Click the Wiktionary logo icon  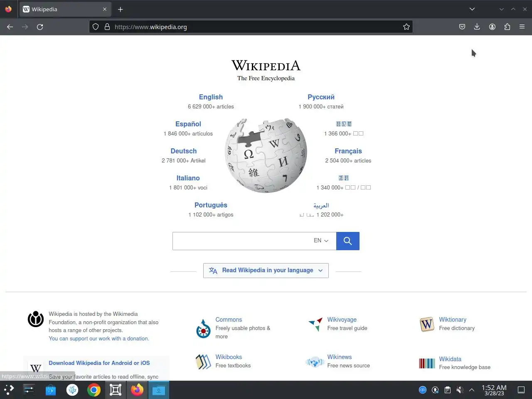coord(427,324)
